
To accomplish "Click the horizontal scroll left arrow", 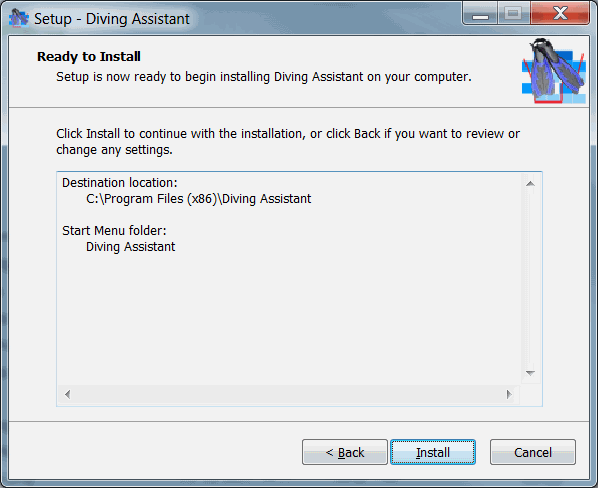I will click(x=68, y=394).
